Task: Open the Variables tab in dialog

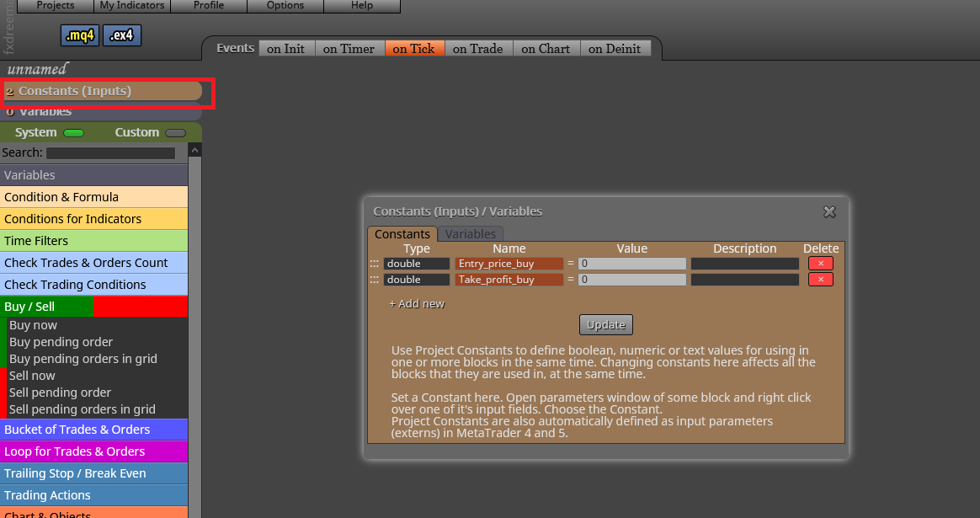Action: 470,234
